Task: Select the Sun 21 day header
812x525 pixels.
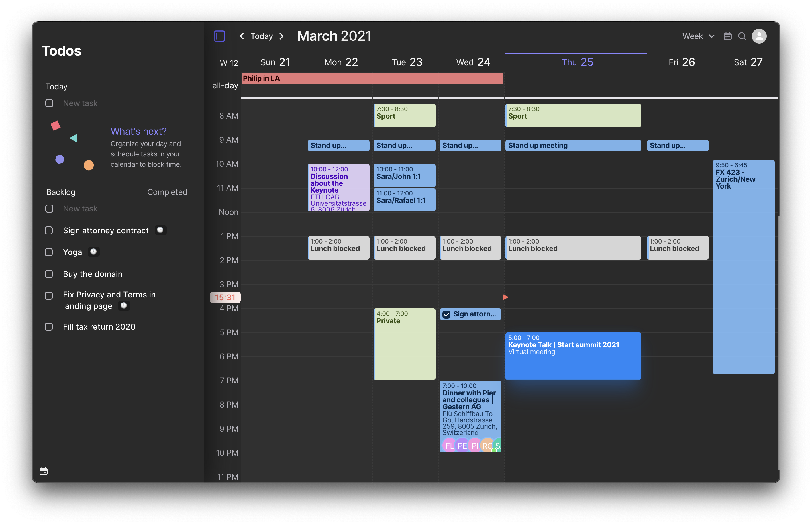Action: click(x=275, y=62)
